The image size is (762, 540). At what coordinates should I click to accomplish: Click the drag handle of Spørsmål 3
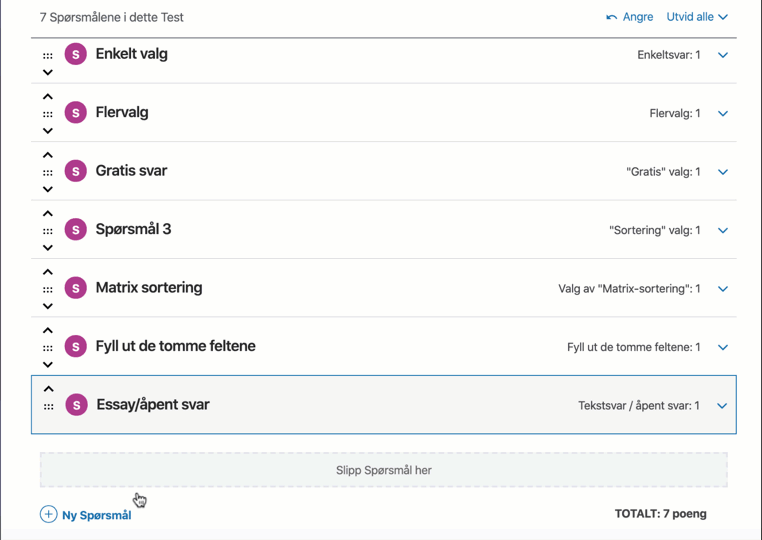(x=47, y=230)
